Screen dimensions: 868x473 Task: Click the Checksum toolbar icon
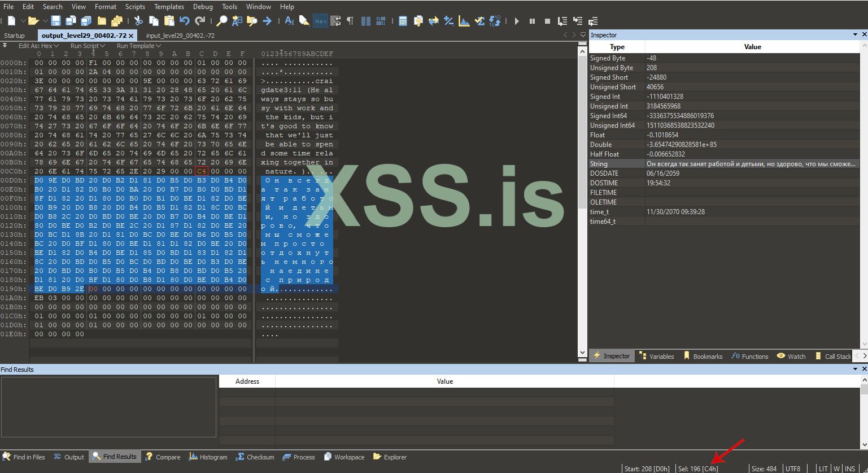click(479, 21)
